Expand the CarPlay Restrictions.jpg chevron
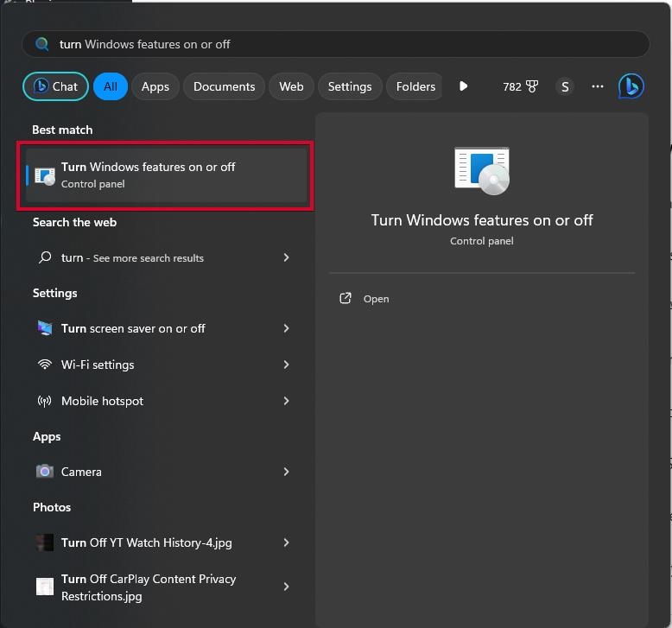672x628 pixels. (286, 587)
